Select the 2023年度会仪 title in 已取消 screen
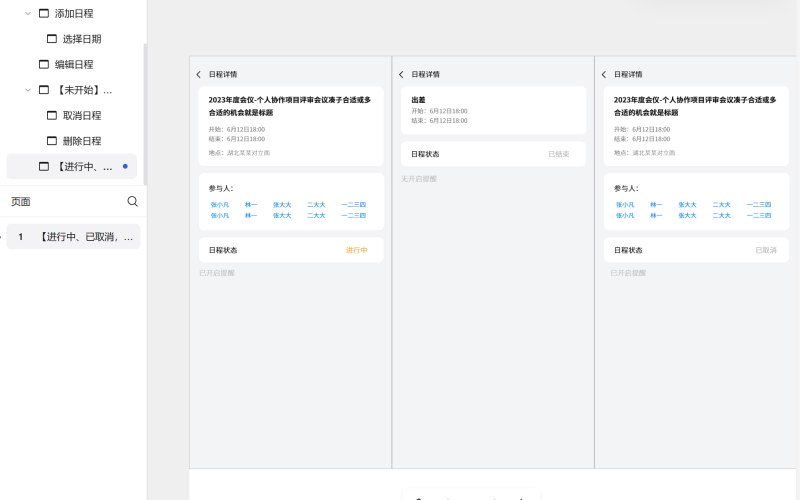Viewport: 800px width, 500px height. (695, 106)
